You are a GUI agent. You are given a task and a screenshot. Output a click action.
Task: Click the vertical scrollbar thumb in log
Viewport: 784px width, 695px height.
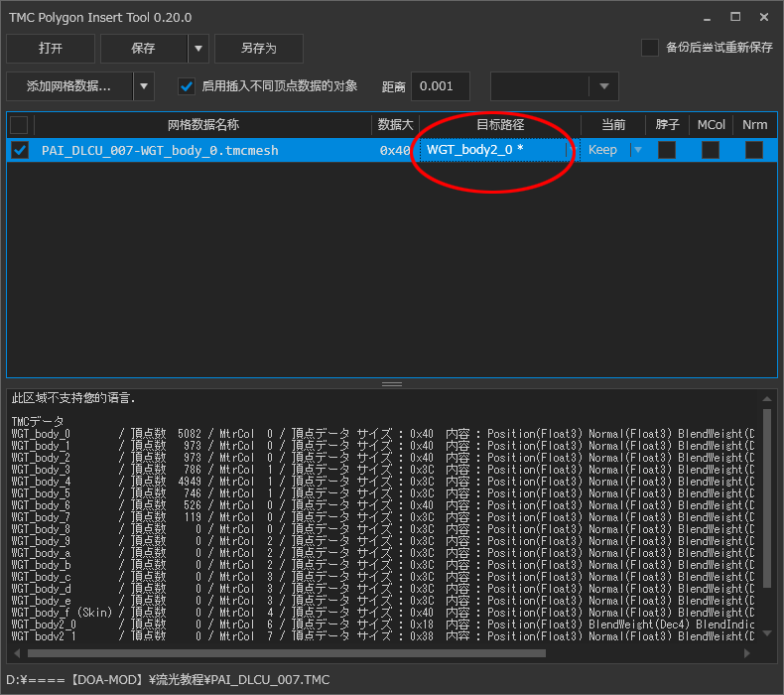point(767,498)
